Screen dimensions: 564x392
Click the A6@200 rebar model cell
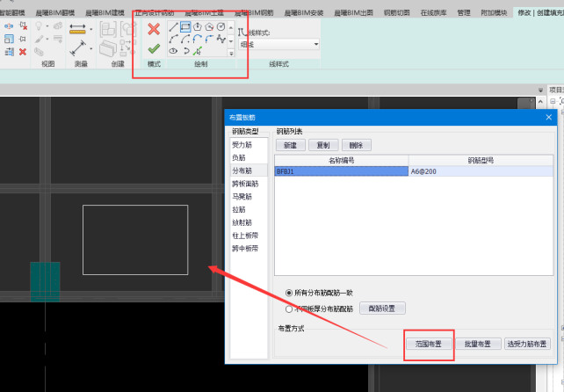coord(479,172)
